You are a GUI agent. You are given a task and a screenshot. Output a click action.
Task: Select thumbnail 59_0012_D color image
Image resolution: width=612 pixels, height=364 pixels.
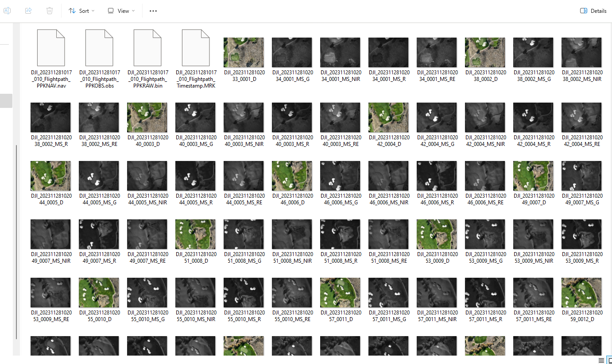point(581,293)
